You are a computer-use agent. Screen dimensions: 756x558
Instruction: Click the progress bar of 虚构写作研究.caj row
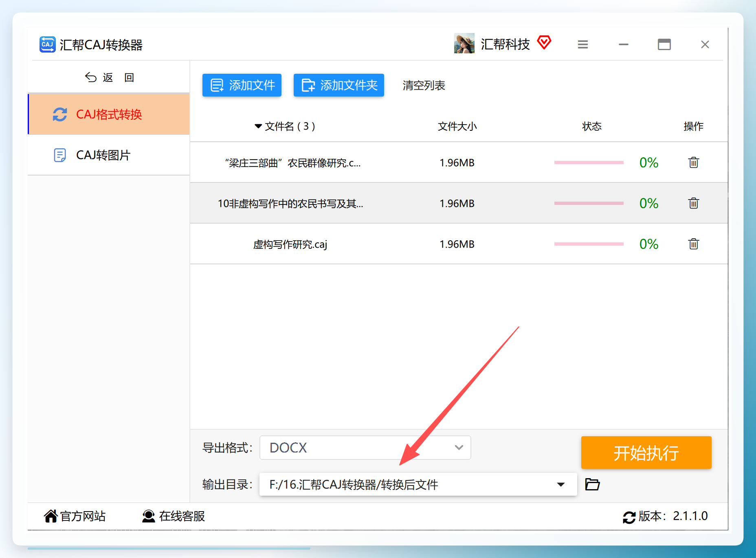click(x=589, y=244)
